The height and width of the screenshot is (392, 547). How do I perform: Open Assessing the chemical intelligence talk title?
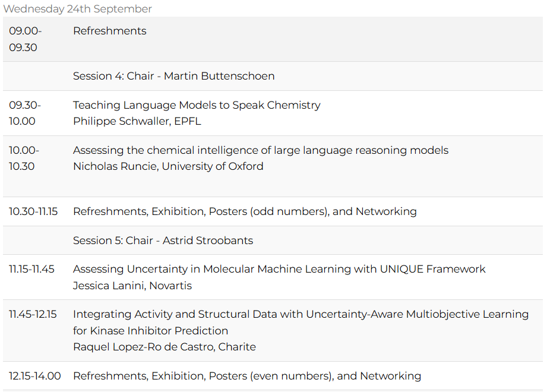coord(261,150)
